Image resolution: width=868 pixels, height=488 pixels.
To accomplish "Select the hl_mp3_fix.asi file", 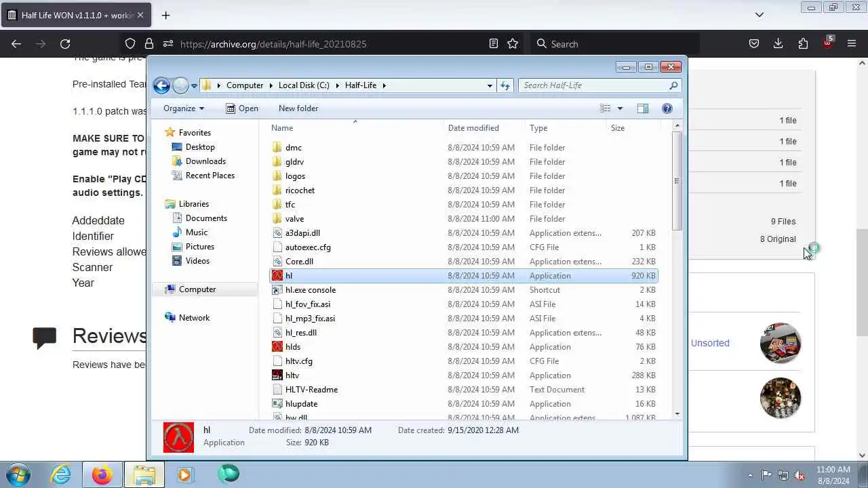I will (x=310, y=319).
